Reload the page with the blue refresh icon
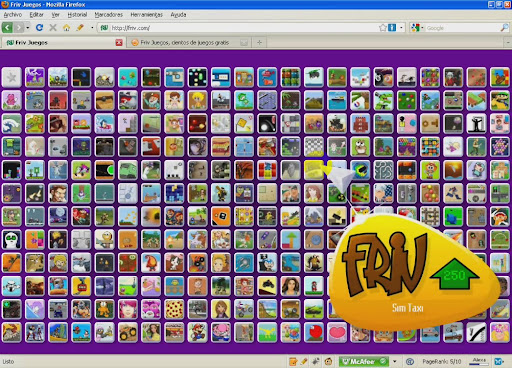 coord(39,28)
